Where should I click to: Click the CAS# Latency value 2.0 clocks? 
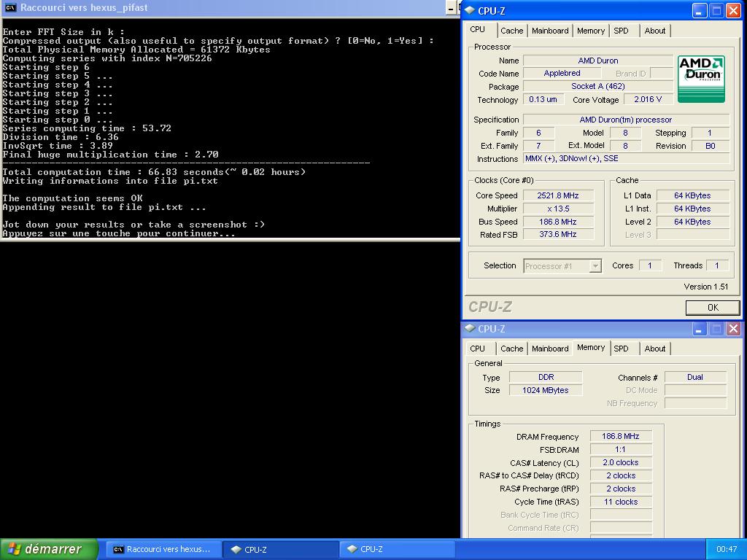pos(620,462)
